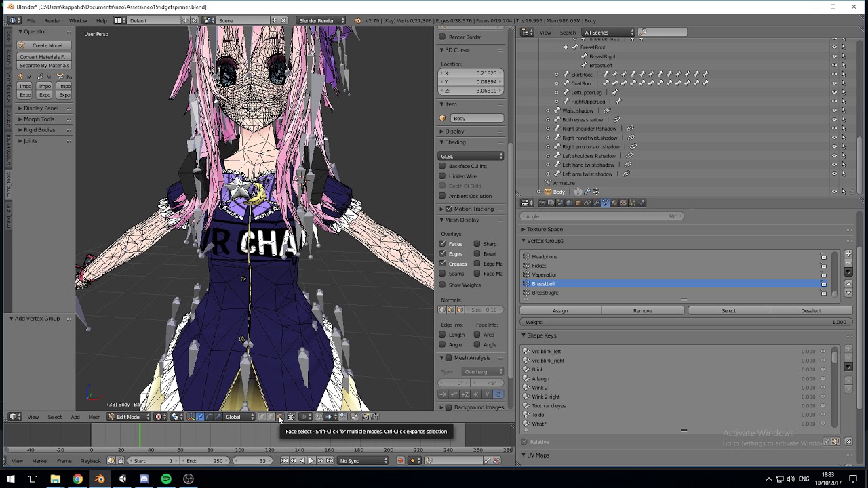This screenshot has width=868, height=488.
Task: Select the face select mode icon
Action: point(279,417)
